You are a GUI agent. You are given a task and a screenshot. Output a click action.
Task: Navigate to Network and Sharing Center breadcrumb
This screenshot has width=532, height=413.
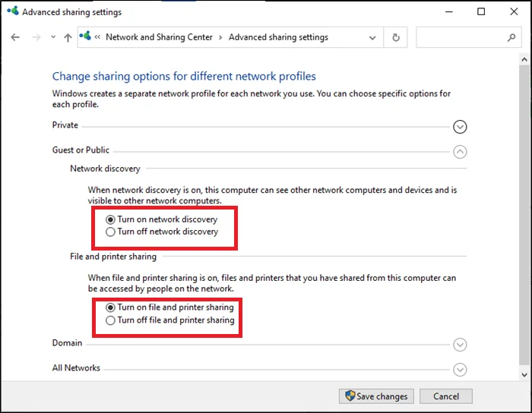pos(159,37)
